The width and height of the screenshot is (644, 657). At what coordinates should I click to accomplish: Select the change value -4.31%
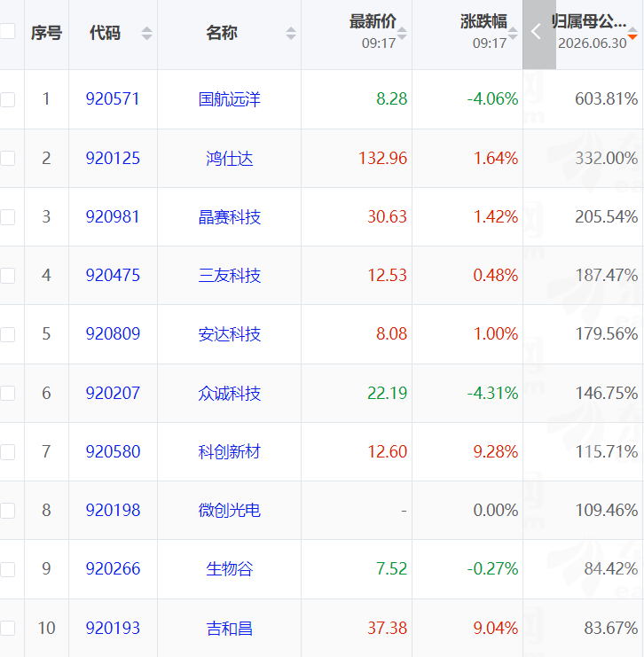click(x=492, y=393)
